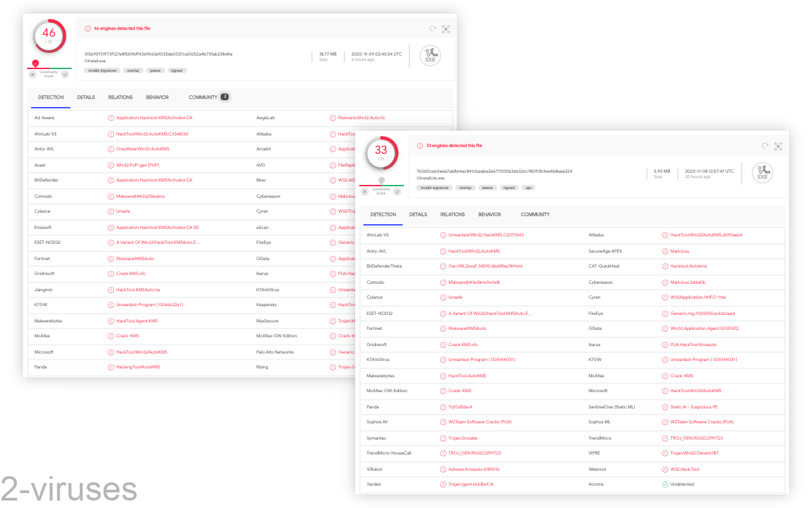This screenshot has height=508, width=812.
Task: Open the BEHAVIOR tab in the OInstallLite.exe report
Action: 489,215
